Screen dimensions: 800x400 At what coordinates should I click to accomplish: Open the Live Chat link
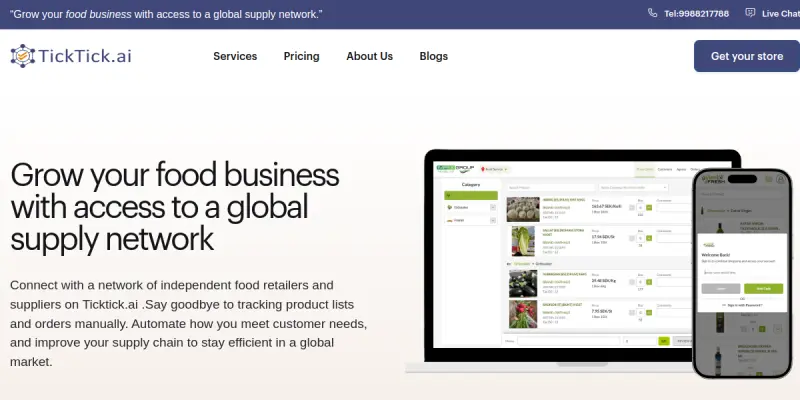(x=781, y=14)
